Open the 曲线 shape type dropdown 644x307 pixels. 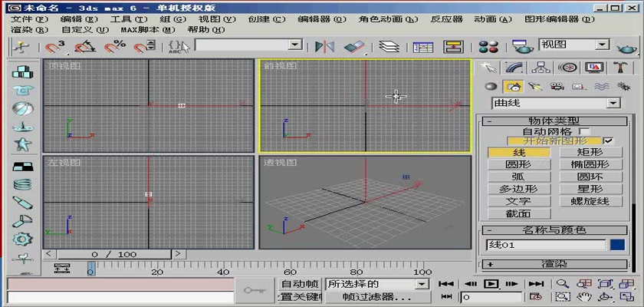613,103
